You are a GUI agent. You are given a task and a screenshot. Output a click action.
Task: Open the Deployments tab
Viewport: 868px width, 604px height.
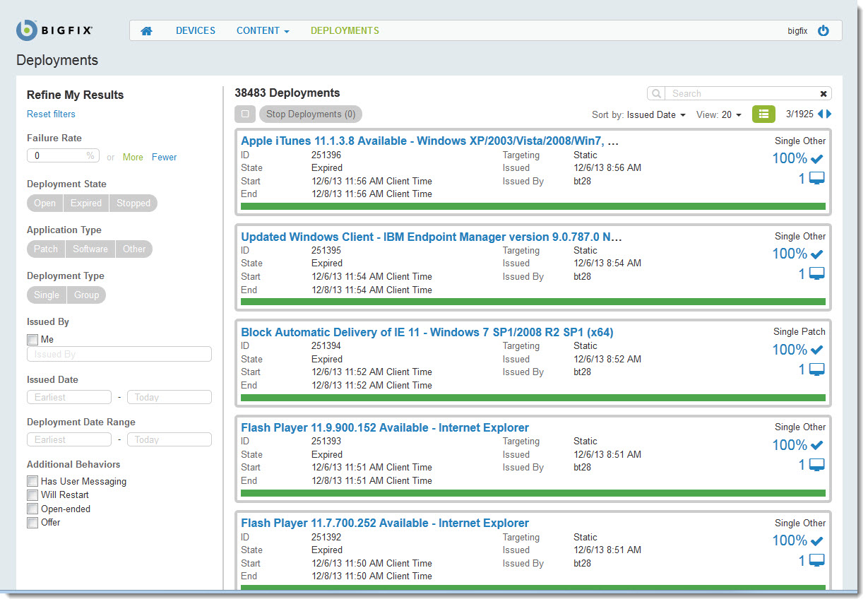point(345,31)
